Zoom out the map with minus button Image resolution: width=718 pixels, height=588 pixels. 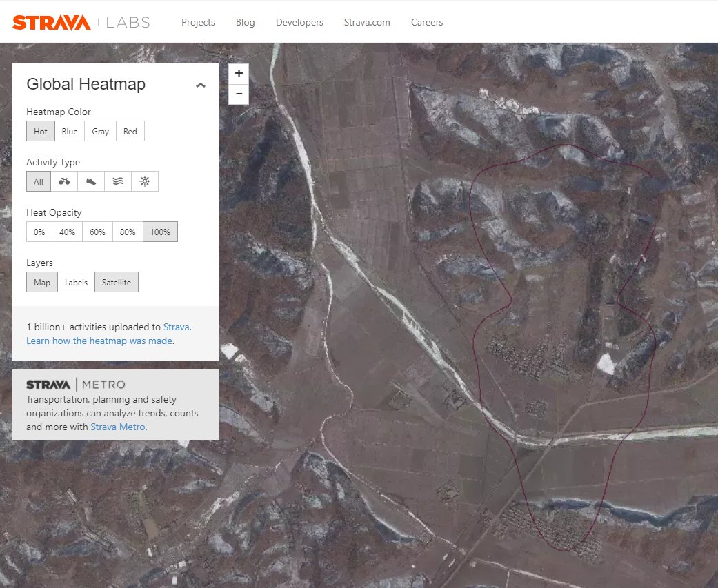tap(239, 94)
